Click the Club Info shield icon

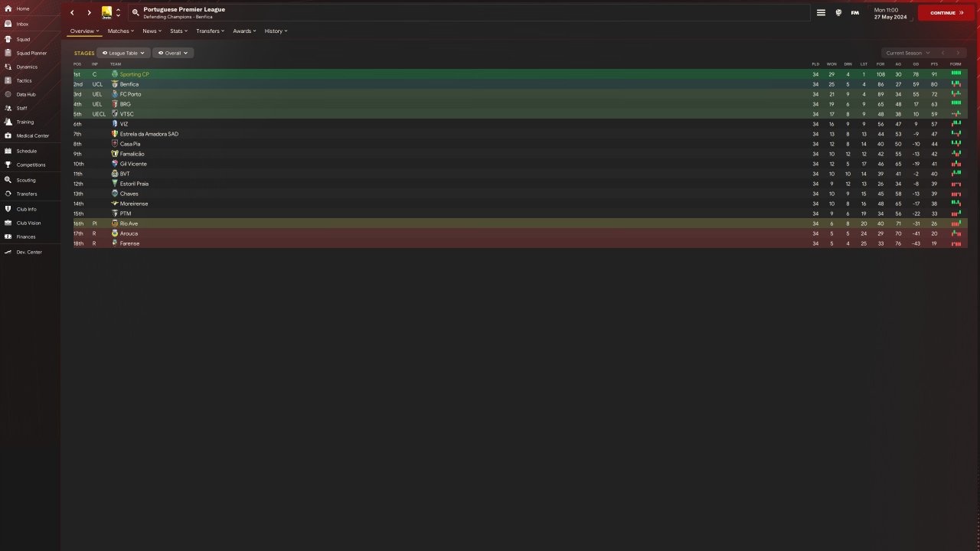[8, 209]
